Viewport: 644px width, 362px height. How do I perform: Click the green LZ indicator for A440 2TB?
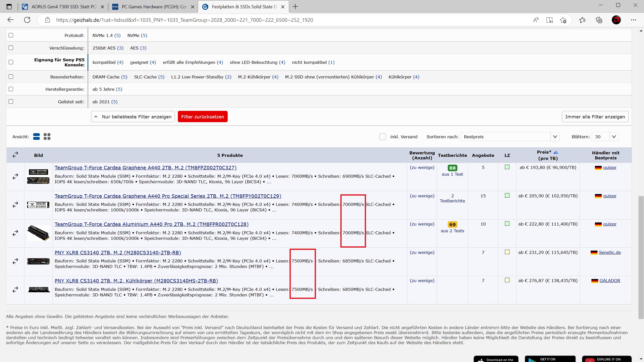tap(507, 167)
